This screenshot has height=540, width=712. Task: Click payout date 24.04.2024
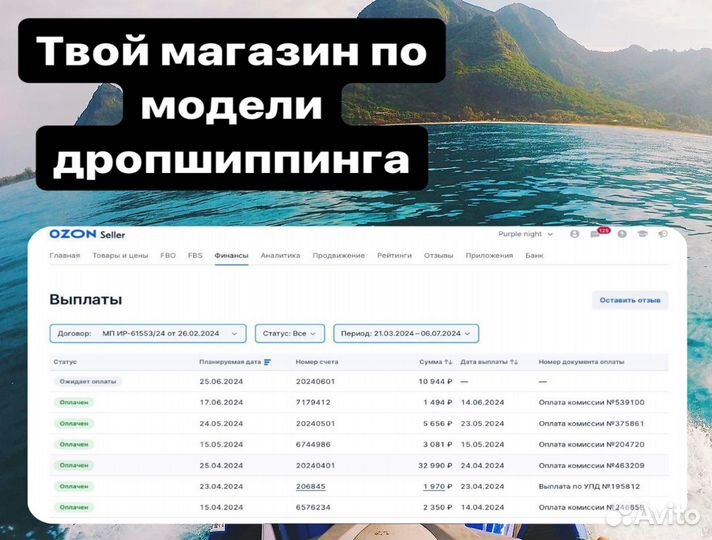point(483,465)
